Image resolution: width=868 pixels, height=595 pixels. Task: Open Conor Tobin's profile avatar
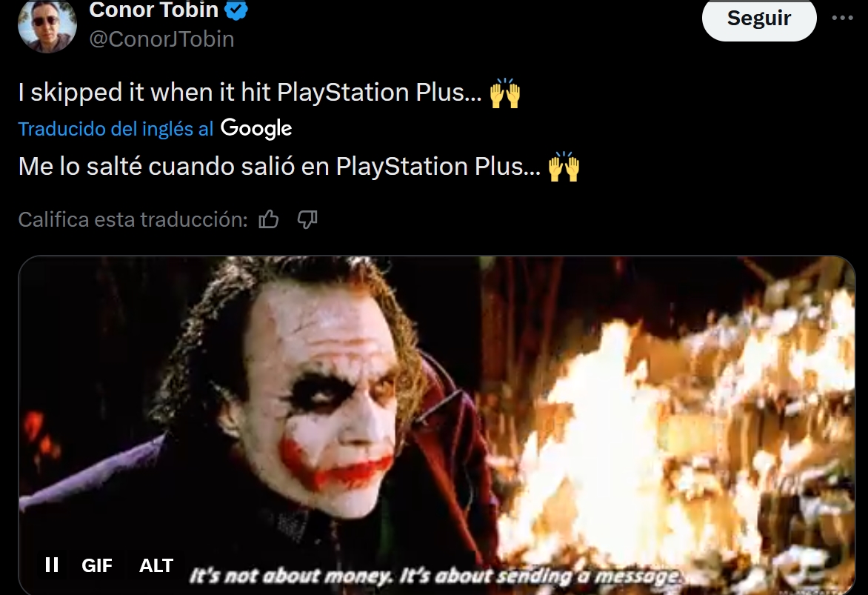(47, 25)
